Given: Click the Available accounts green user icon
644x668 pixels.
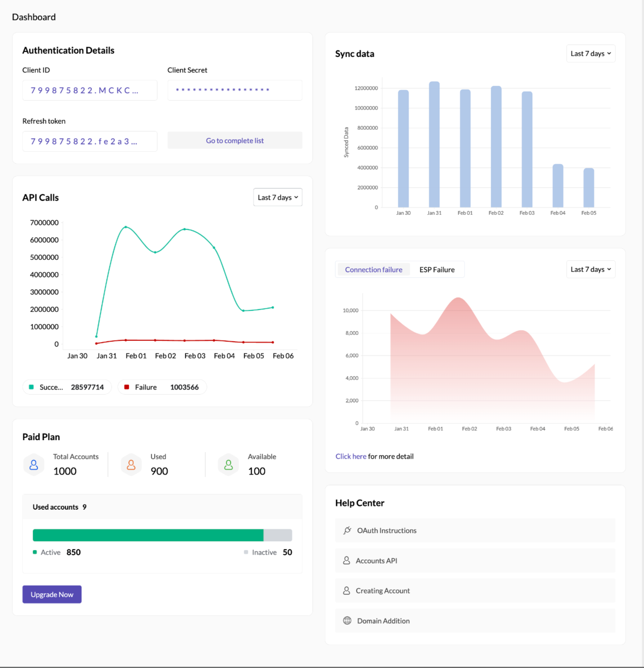Looking at the screenshot, I should (228, 464).
